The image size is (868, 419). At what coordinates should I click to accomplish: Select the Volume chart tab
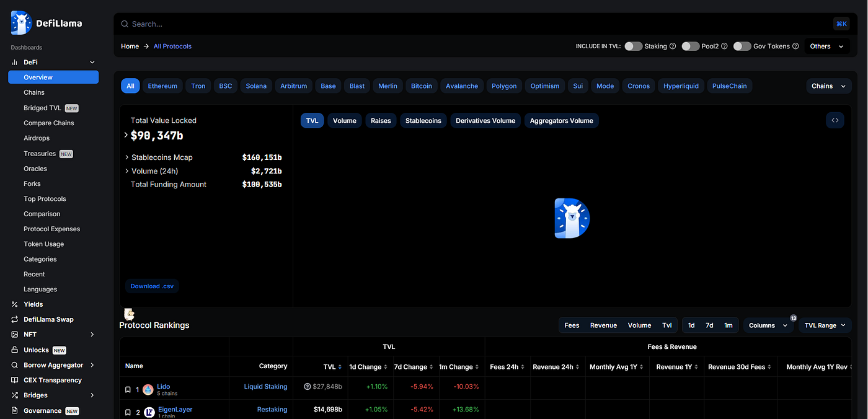345,121
